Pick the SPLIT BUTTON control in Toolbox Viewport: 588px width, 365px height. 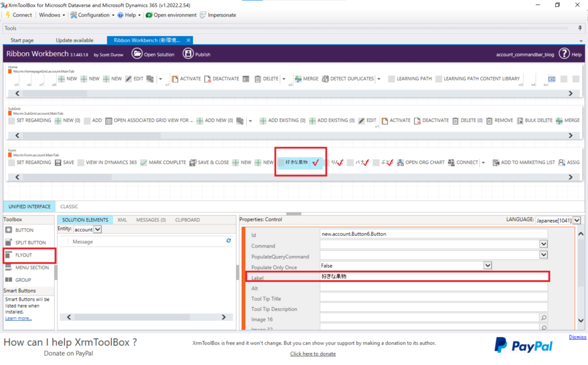tap(25, 242)
